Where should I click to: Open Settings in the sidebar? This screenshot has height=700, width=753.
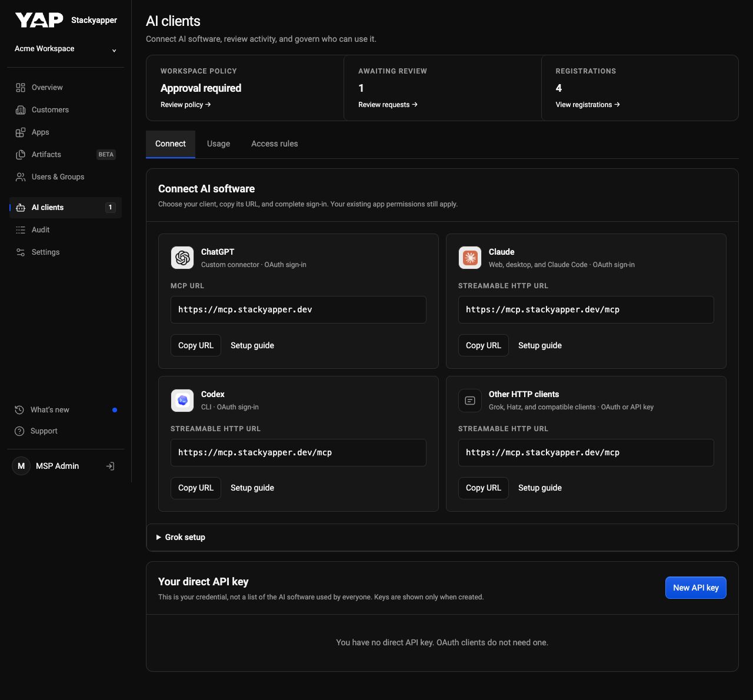(x=65, y=252)
